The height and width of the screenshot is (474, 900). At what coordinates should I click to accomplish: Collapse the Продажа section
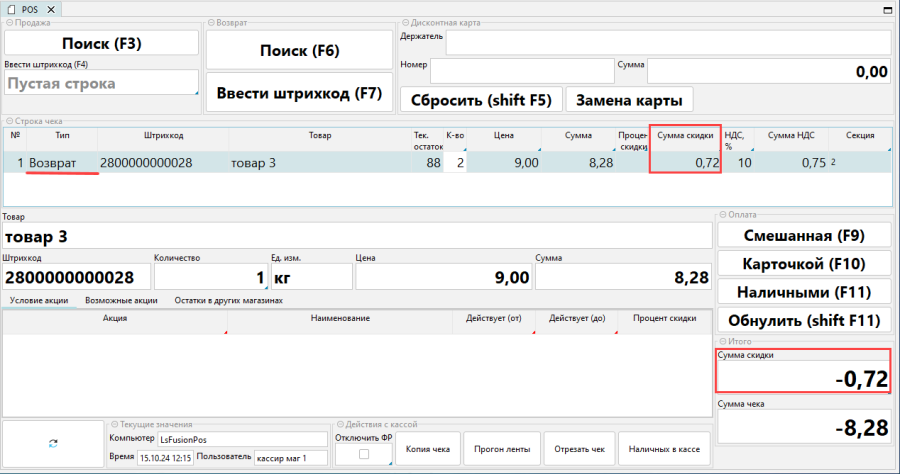8,22
